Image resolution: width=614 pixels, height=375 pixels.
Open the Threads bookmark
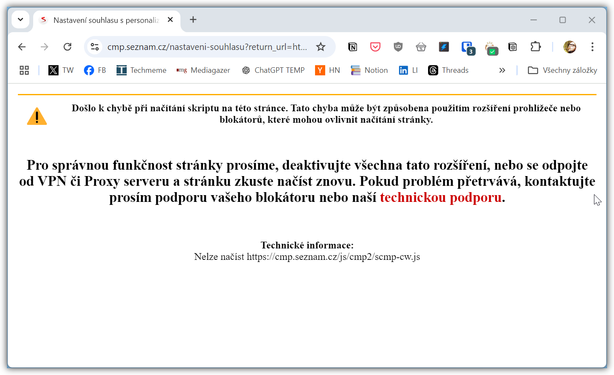click(448, 70)
